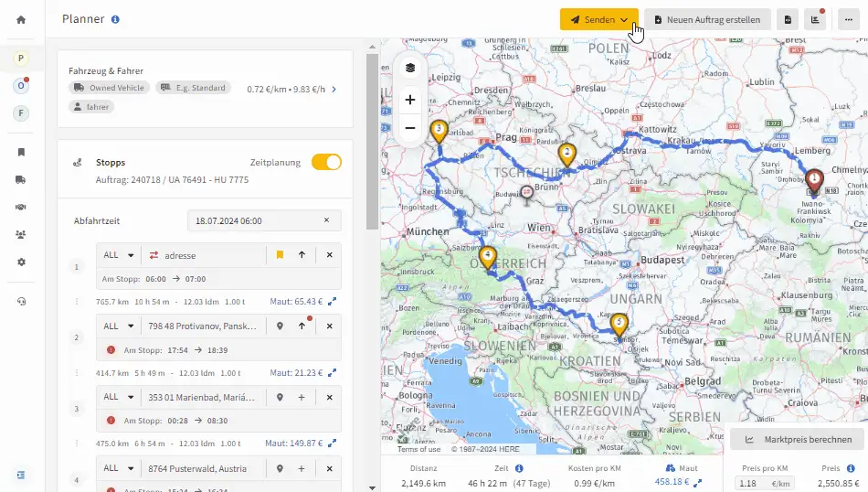Select the P planner sidebar badge
The image size is (868, 492).
[x=21, y=59]
